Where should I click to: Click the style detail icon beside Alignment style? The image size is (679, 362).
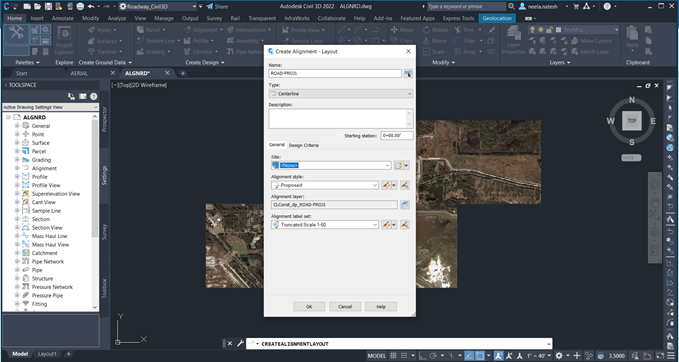tap(405, 185)
